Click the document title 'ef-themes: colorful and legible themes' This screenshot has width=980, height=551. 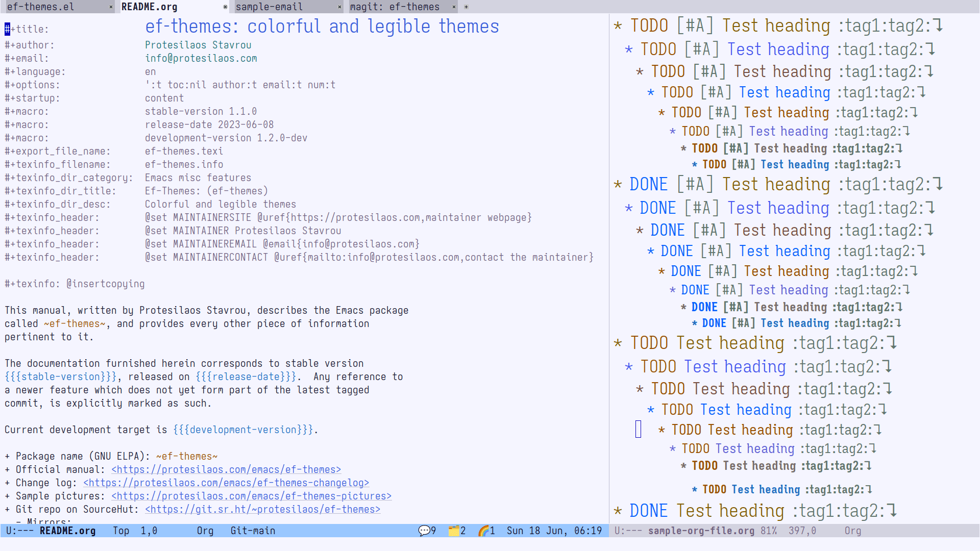pos(322,27)
